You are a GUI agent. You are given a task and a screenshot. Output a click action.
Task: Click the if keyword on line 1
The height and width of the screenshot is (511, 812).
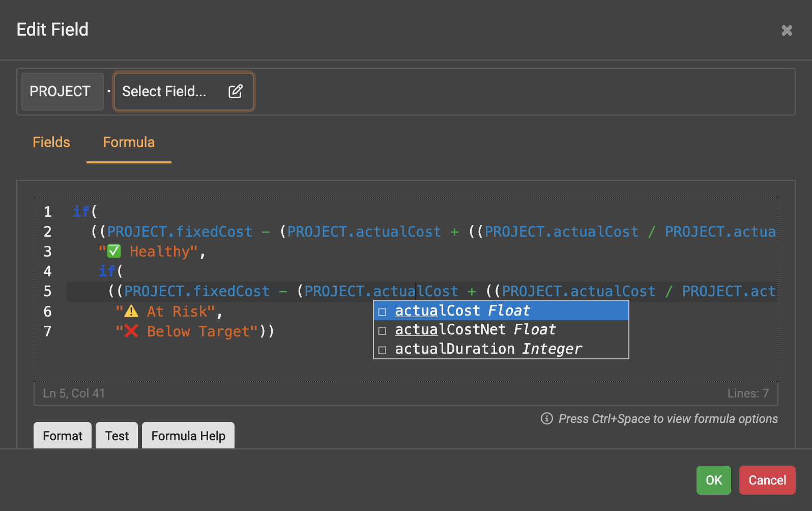(x=81, y=211)
